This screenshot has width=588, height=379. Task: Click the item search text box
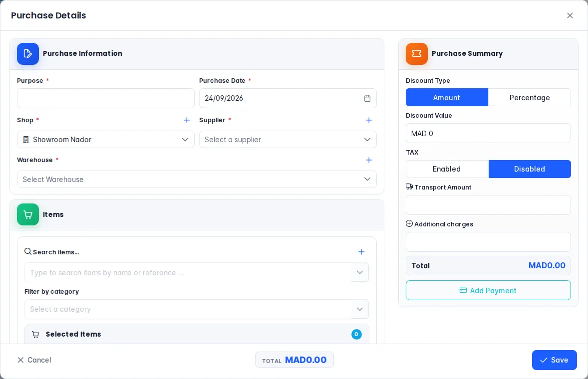(x=188, y=272)
